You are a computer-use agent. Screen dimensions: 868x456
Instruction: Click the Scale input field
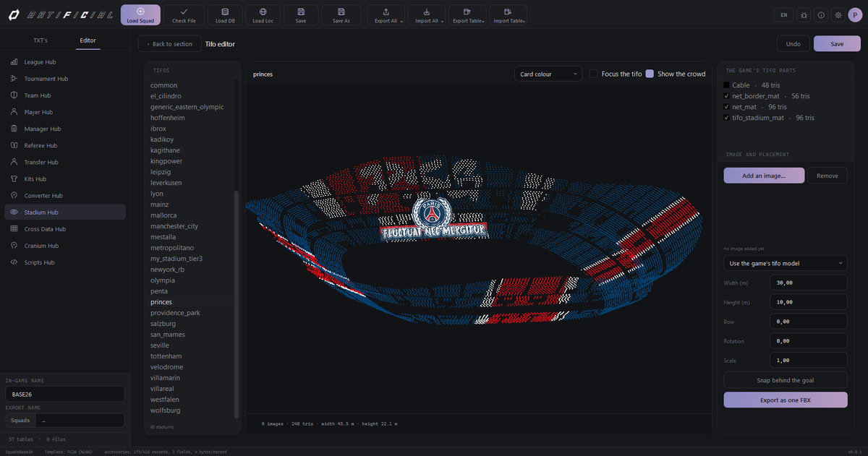809,361
